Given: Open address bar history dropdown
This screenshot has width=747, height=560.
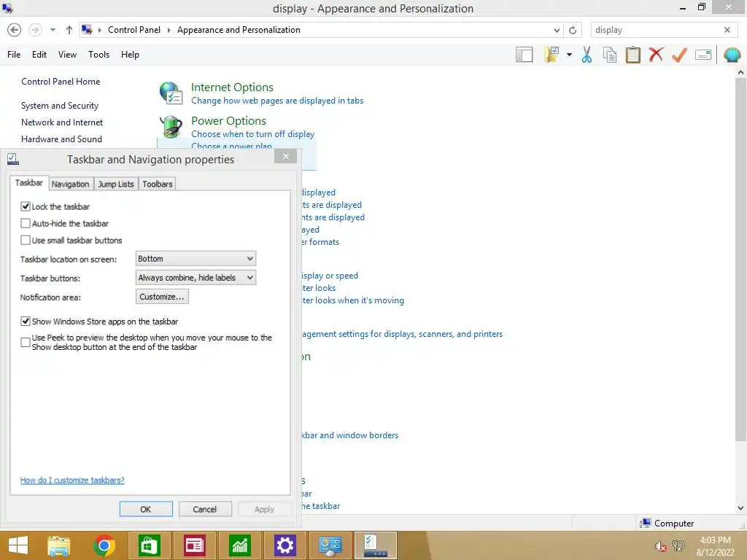Looking at the screenshot, I should 557,30.
